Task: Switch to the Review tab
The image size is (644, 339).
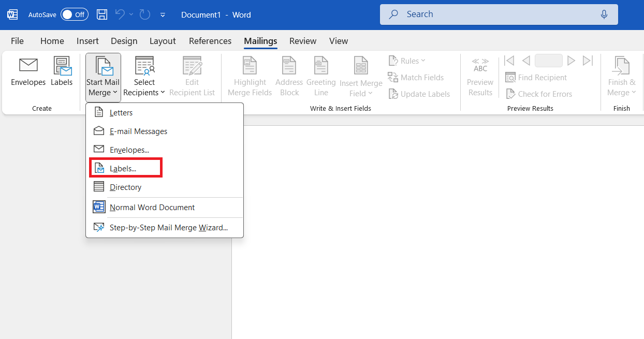Action: 303,41
